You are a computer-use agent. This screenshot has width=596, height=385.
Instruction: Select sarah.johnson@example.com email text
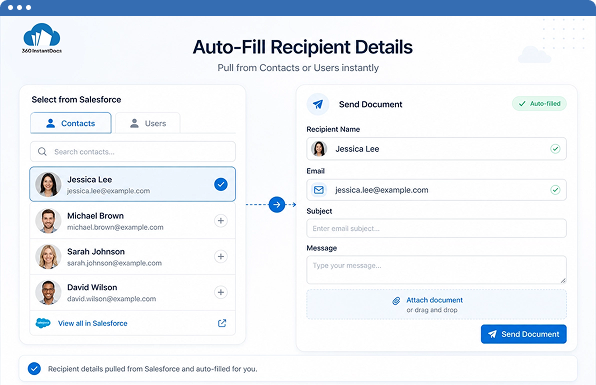coord(114,263)
